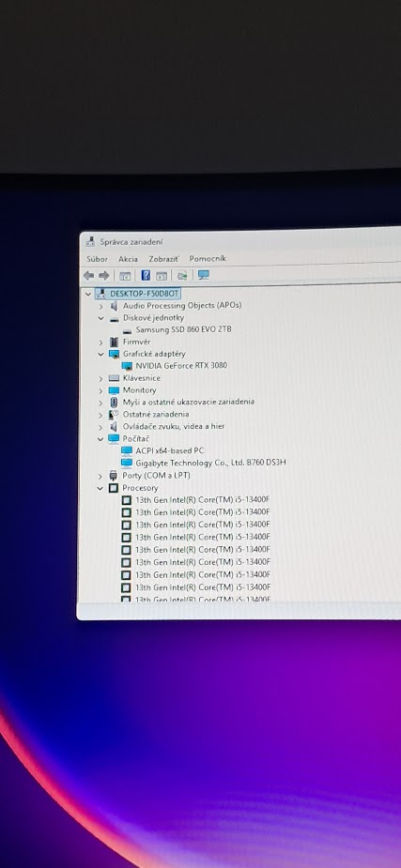Click the monitor icon in toolbar
Image resolution: width=401 pixels, height=868 pixels.
[203, 275]
